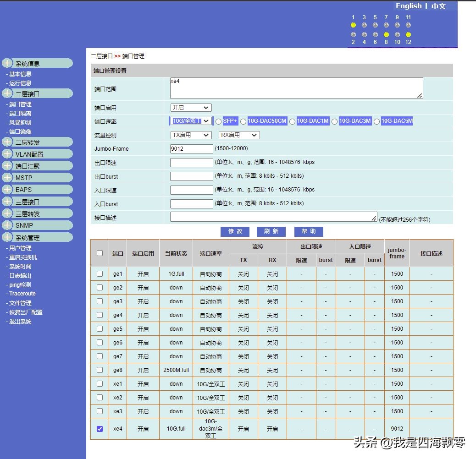This screenshot has height=459, width=476.
Task: Select 风暴抑制 in the sidebar menu
Action: [21, 122]
